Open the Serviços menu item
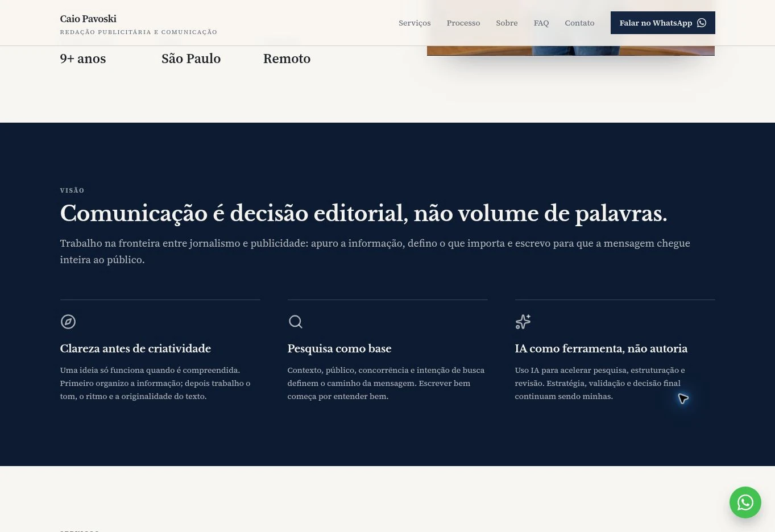This screenshot has width=775, height=532. pyautogui.click(x=415, y=23)
